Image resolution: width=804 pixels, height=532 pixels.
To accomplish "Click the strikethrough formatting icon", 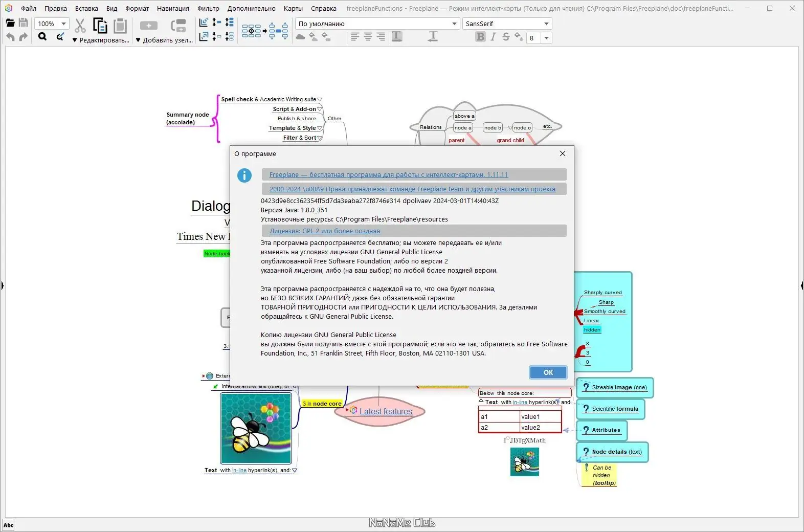I will tap(506, 37).
